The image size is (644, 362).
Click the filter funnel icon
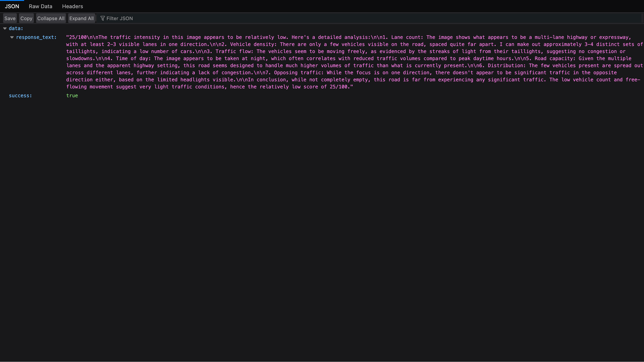point(102,18)
